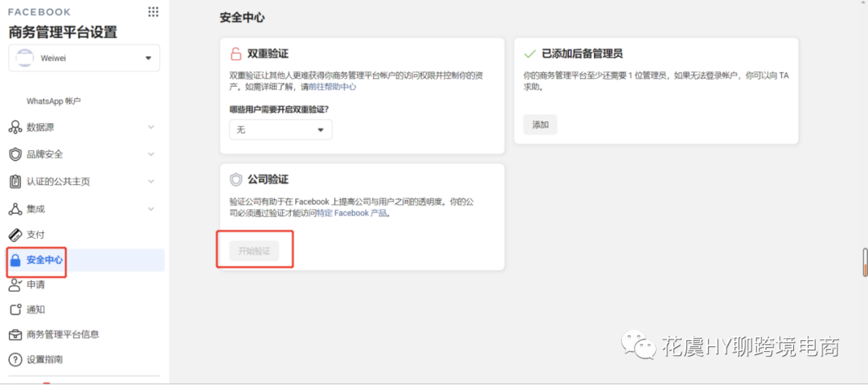Click the 支付 payment card icon

pos(15,235)
